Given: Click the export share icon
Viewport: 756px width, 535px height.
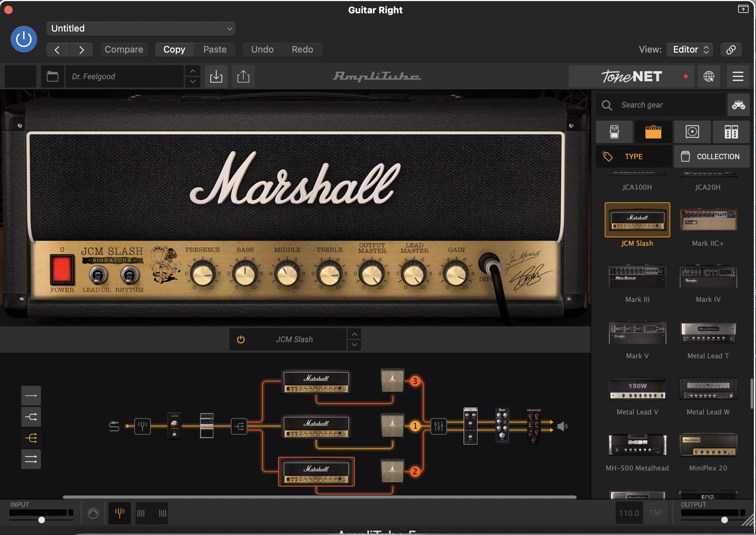Looking at the screenshot, I should (243, 76).
